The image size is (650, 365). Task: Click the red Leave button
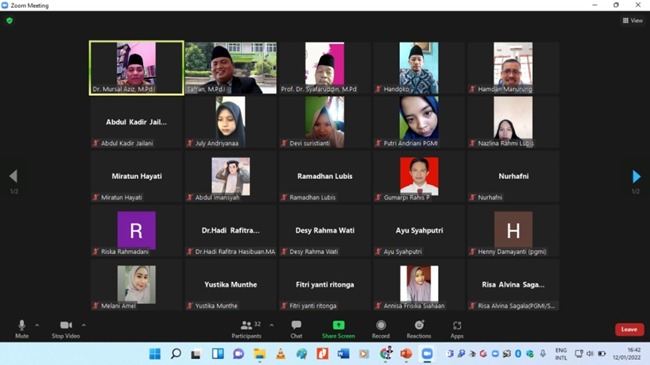click(x=629, y=329)
